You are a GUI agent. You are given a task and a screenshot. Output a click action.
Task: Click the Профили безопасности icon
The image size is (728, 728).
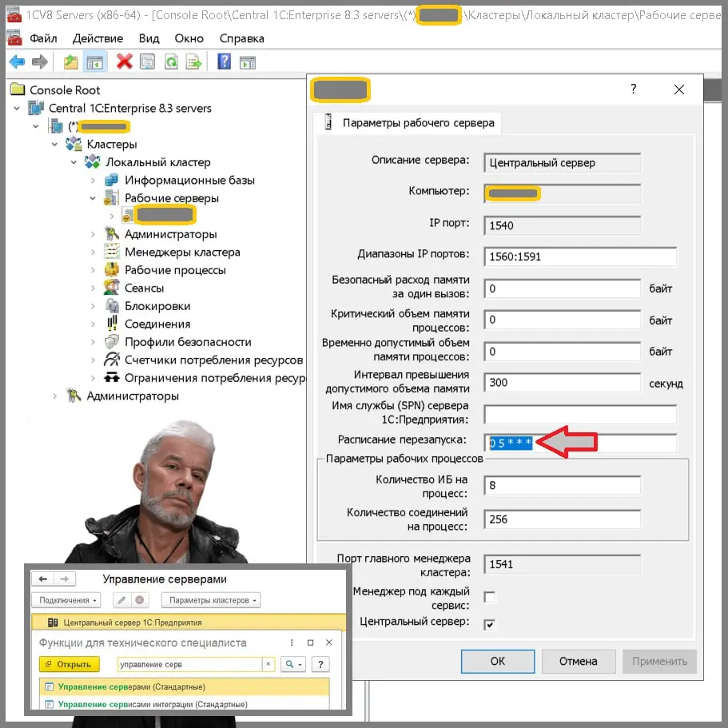111,342
